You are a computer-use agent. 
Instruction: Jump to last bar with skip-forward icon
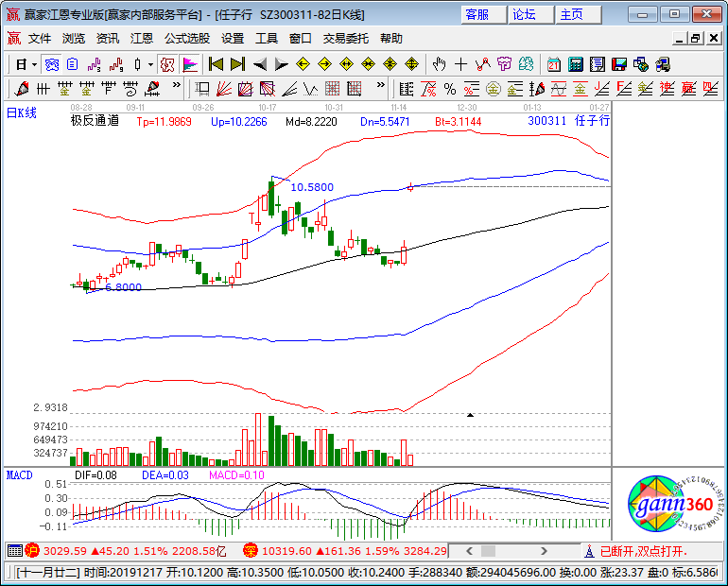[x=237, y=64]
